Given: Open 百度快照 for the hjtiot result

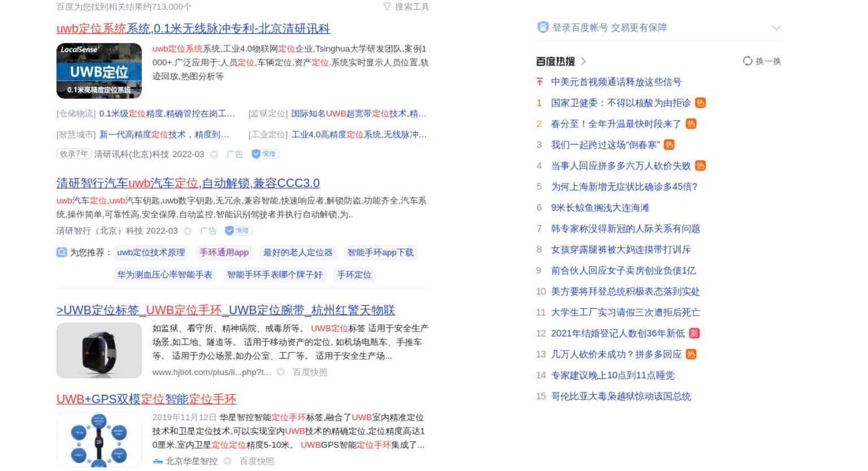Looking at the screenshot, I should (310, 372).
